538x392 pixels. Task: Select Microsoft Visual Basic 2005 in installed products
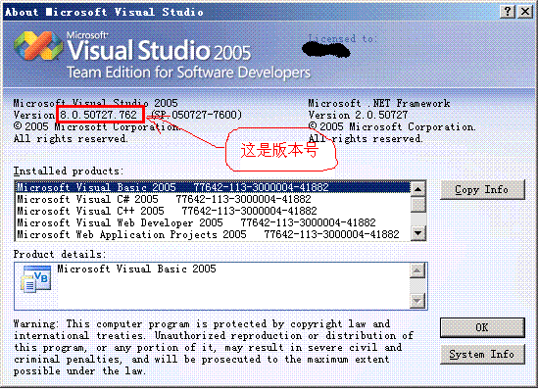[213, 187]
